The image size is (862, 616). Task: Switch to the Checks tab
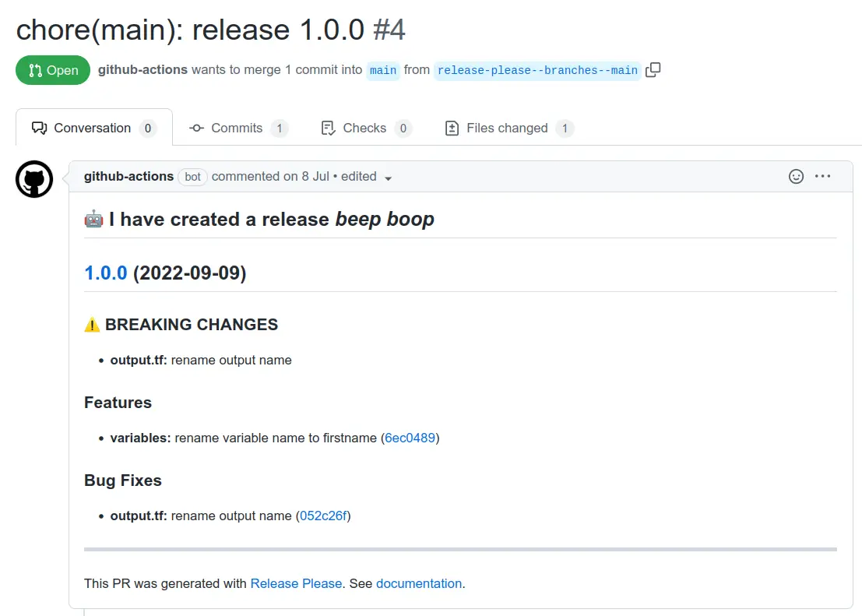364,128
